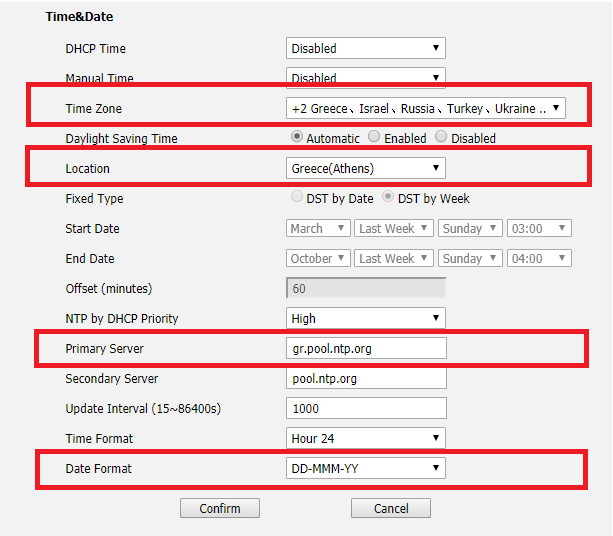The width and height of the screenshot is (613, 536).
Task: Open Start Date month dropdown showing March
Action: (318, 228)
